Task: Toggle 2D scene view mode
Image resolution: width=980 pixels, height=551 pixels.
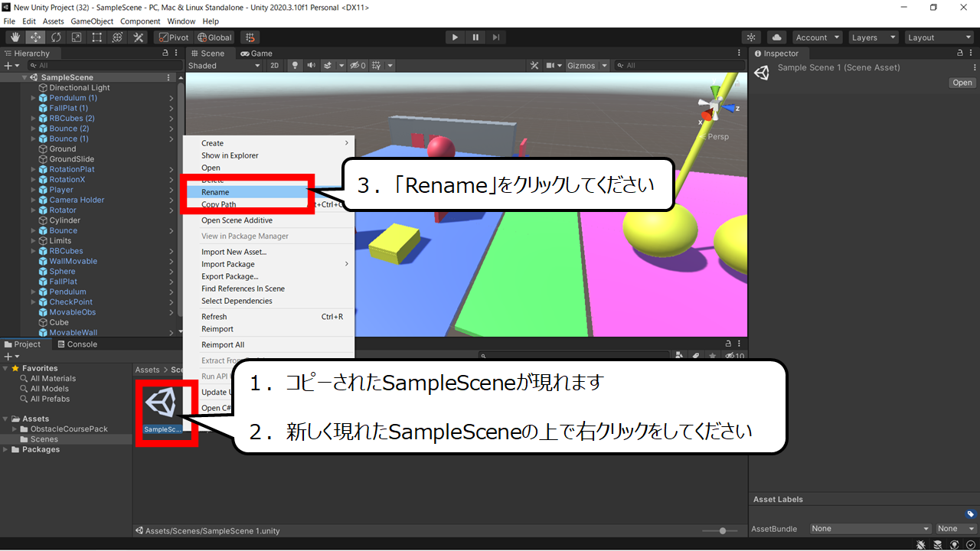Action: pos(275,66)
